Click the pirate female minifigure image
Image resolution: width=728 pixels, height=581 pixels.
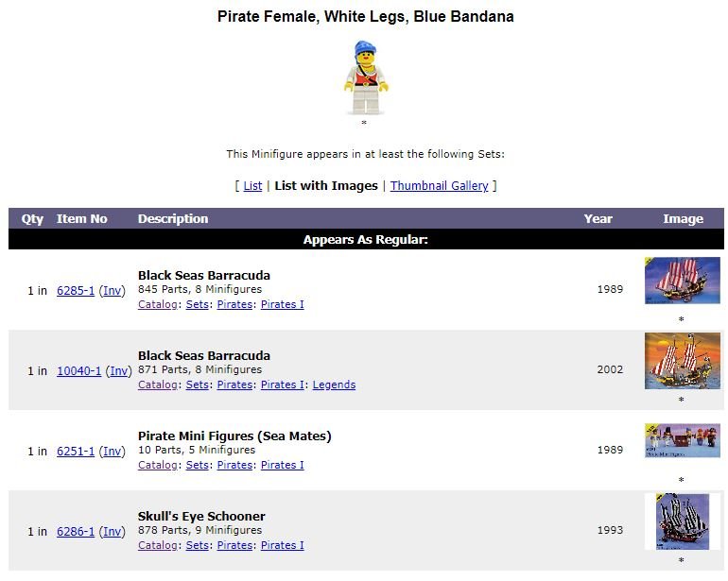point(366,77)
